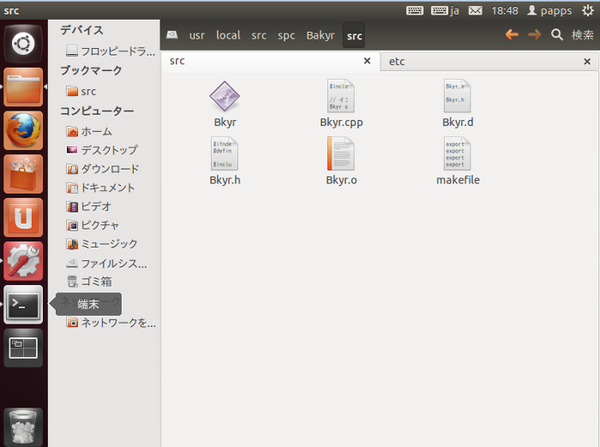600x447 pixels.
Task: Open the terminal from the launcher
Action: (x=23, y=304)
